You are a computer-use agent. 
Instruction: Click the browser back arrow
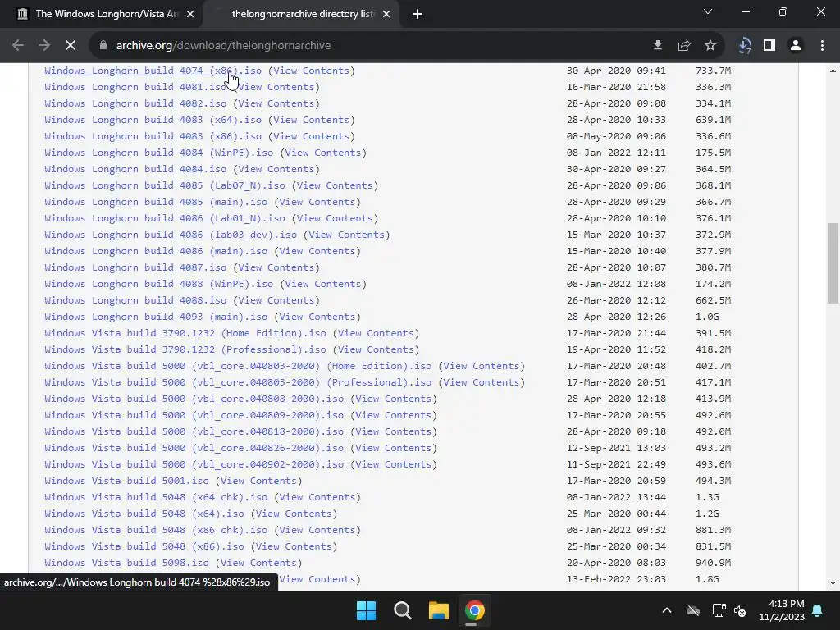(18, 46)
